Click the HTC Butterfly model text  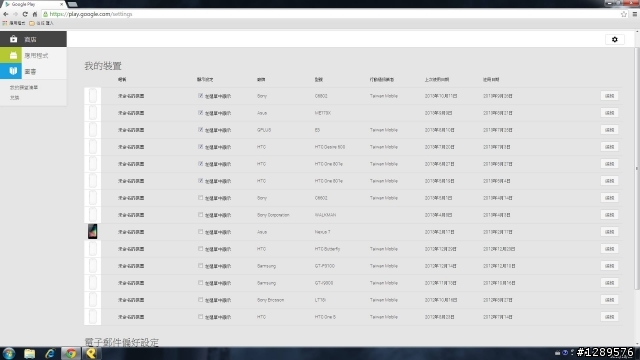327,249
